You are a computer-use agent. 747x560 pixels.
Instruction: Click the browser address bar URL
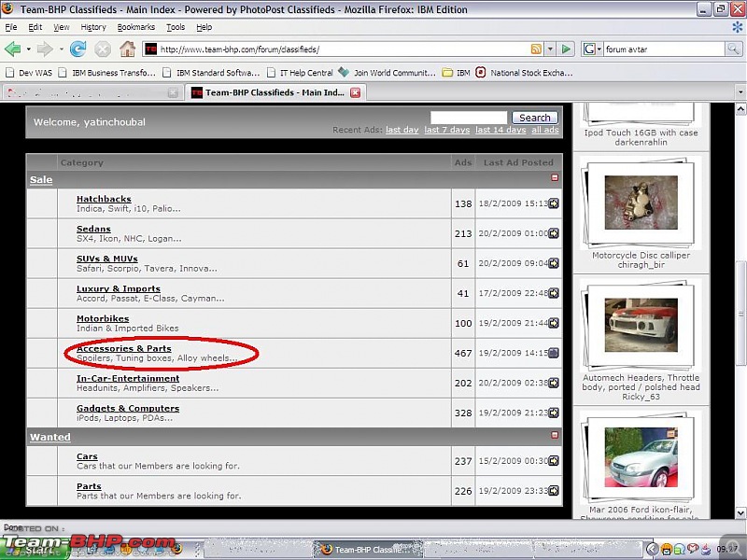(x=343, y=49)
